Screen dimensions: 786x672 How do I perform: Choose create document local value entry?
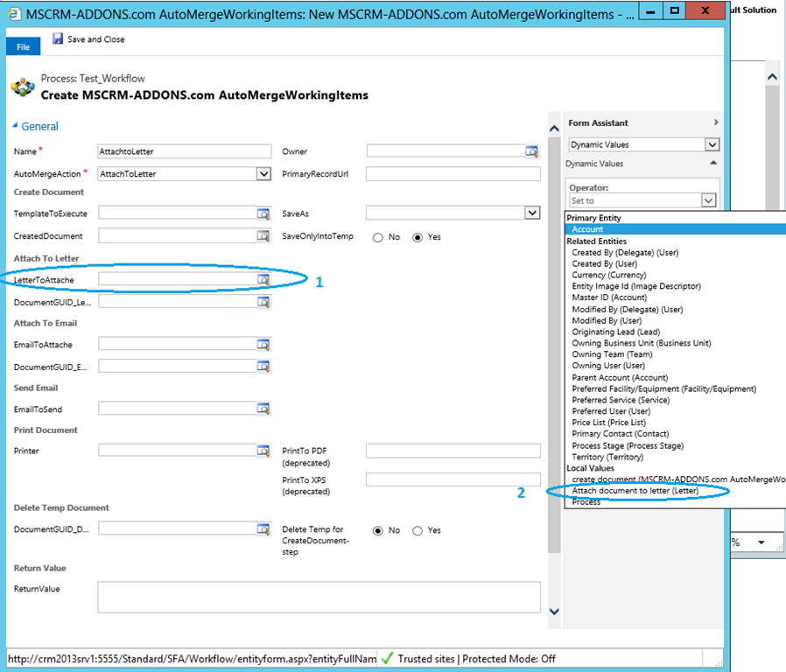pos(678,479)
